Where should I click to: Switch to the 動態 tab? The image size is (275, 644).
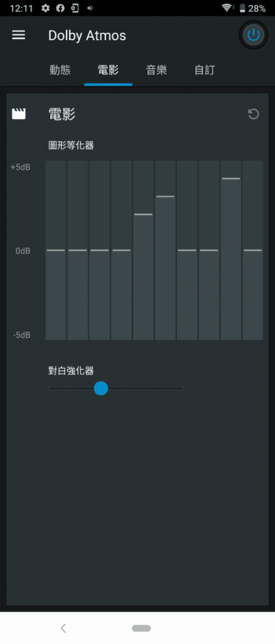60,70
